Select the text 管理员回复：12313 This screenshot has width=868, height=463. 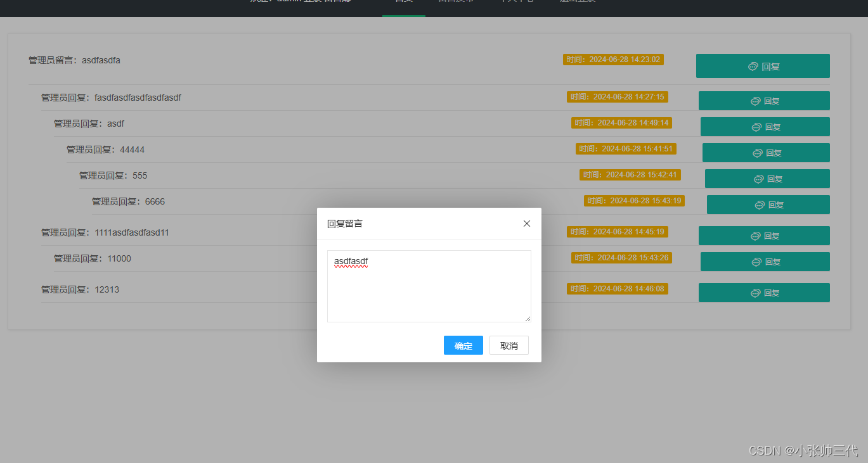tap(81, 289)
